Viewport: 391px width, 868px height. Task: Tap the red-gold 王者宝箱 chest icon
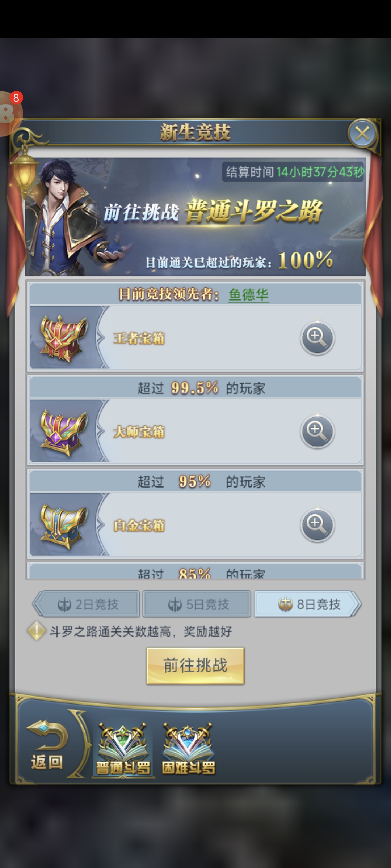point(64,338)
